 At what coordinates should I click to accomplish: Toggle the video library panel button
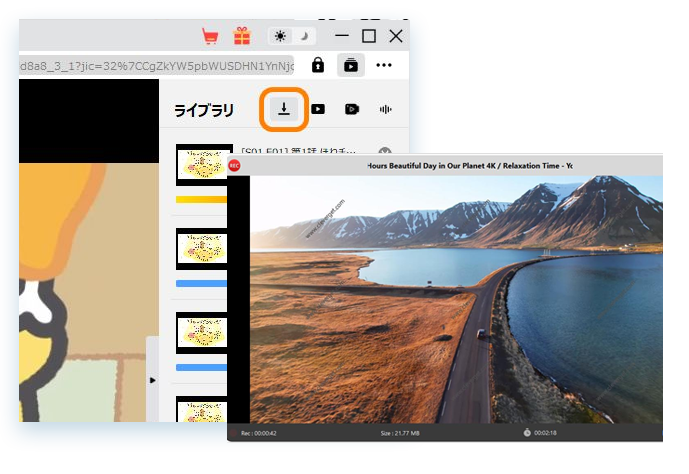[351, 65]
